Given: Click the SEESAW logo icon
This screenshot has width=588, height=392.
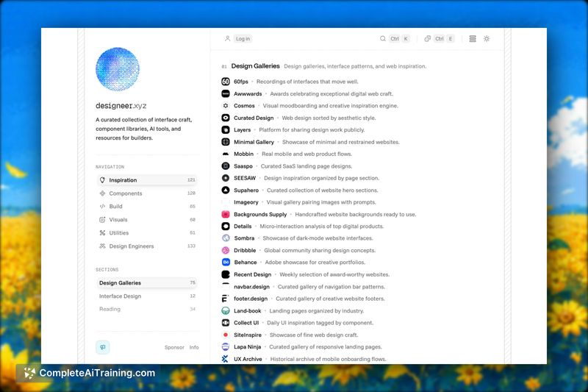Looking at the screenshot, I should pyautogui.click(x=226, y=178).
